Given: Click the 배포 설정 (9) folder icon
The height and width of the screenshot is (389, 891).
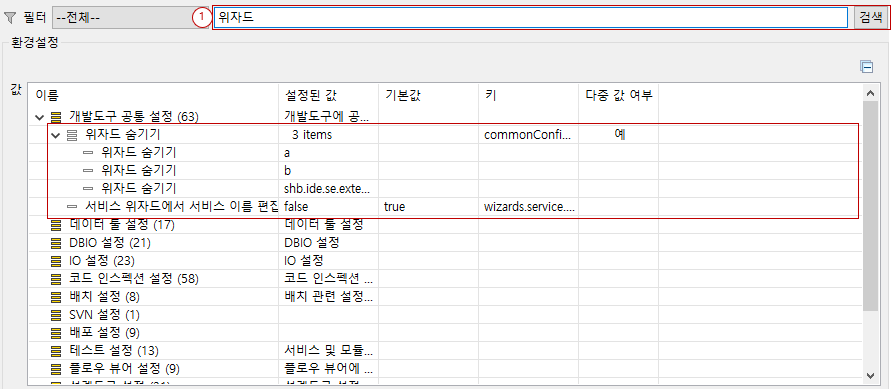Looking at the screenshot, I should (x=56, y=333).
